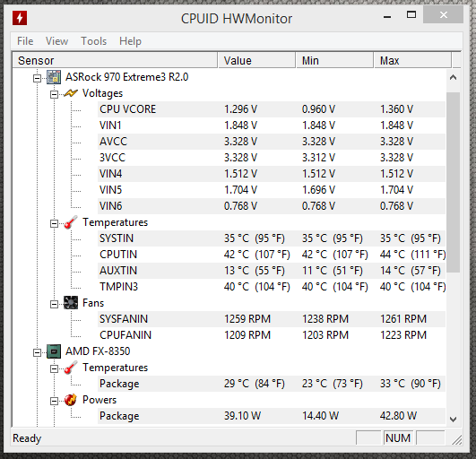Image resolution: width=476 pixels, height=459 pixels.
Task: Click the NUM status bar indicator
Action: [x=398, y=438]
